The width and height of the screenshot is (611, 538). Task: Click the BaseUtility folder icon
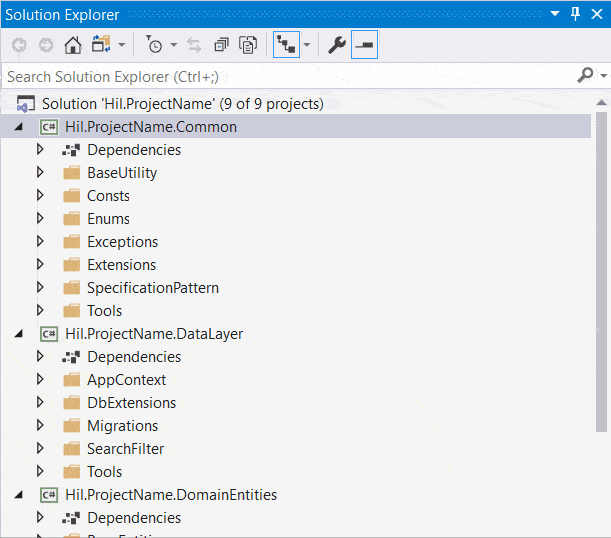72,173
